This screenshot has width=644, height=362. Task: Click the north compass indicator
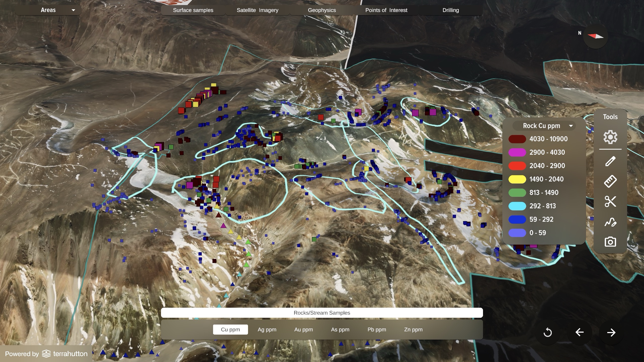pos(595,36)
